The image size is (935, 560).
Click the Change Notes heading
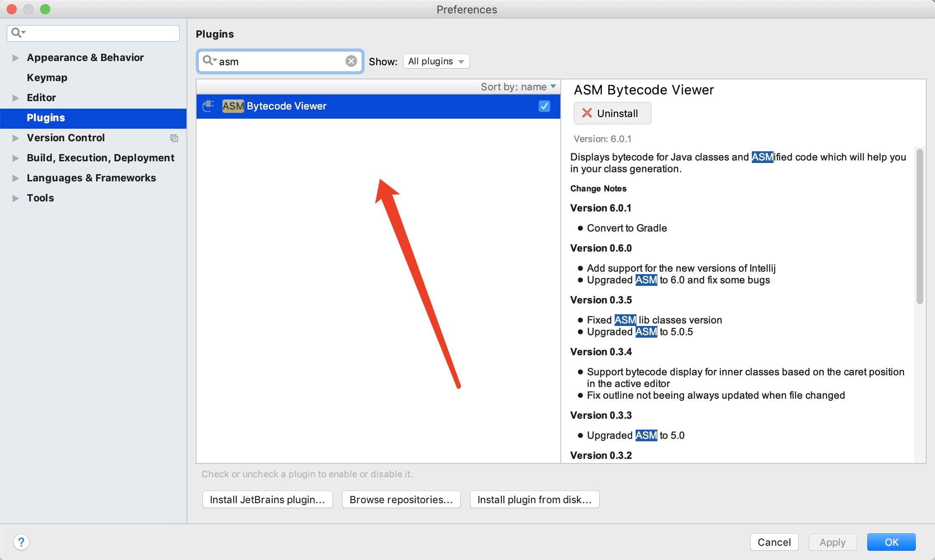coord(598,188)
